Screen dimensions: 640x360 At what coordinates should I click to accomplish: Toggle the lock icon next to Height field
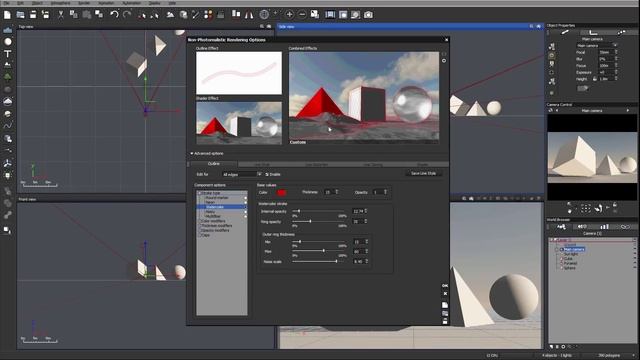[x=595, y=79]
